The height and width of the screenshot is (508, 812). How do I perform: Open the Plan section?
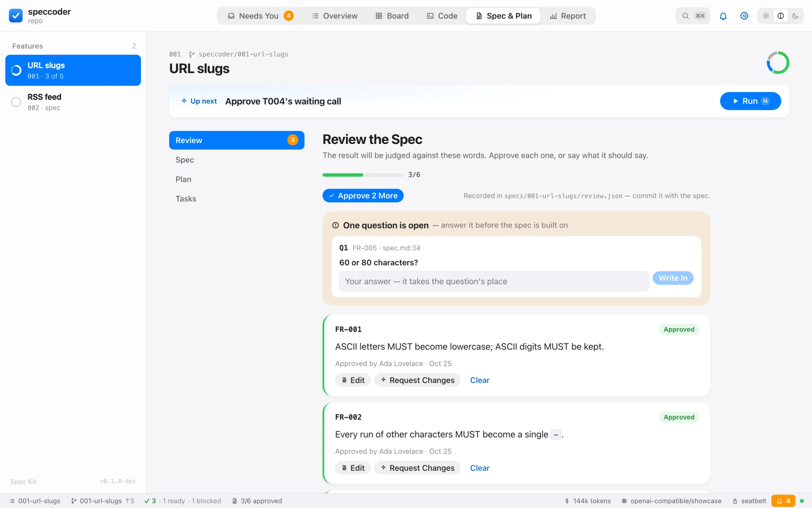(236, 179)
